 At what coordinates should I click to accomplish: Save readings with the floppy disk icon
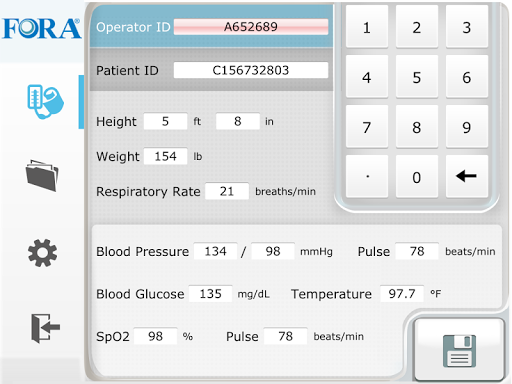[459, 350]
